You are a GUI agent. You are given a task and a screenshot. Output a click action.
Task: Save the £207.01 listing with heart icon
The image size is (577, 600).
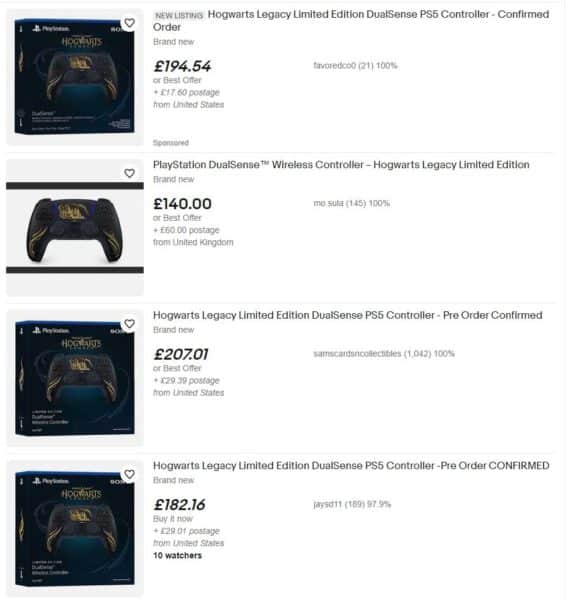[x=129, y=324]
